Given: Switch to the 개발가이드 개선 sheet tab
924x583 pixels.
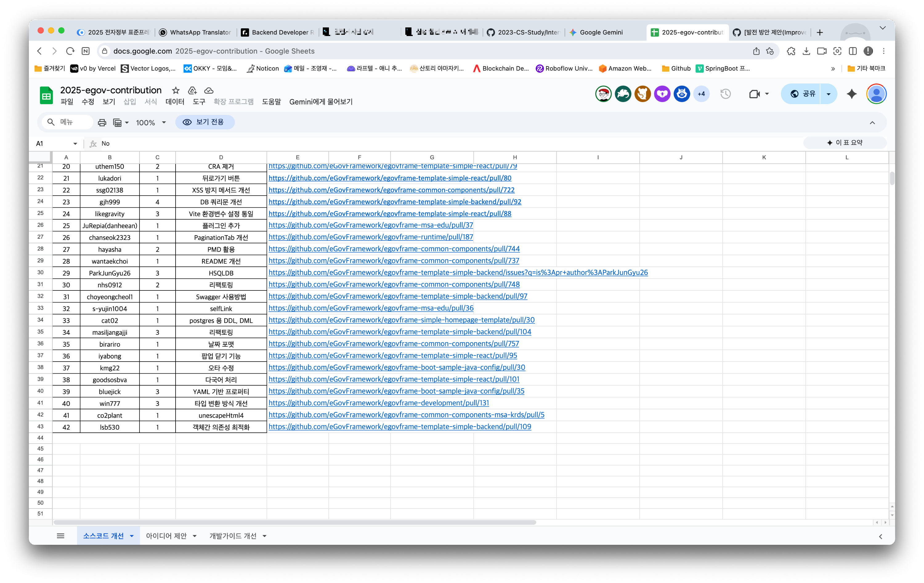Looking at the screenshot, I should (233, 536).
